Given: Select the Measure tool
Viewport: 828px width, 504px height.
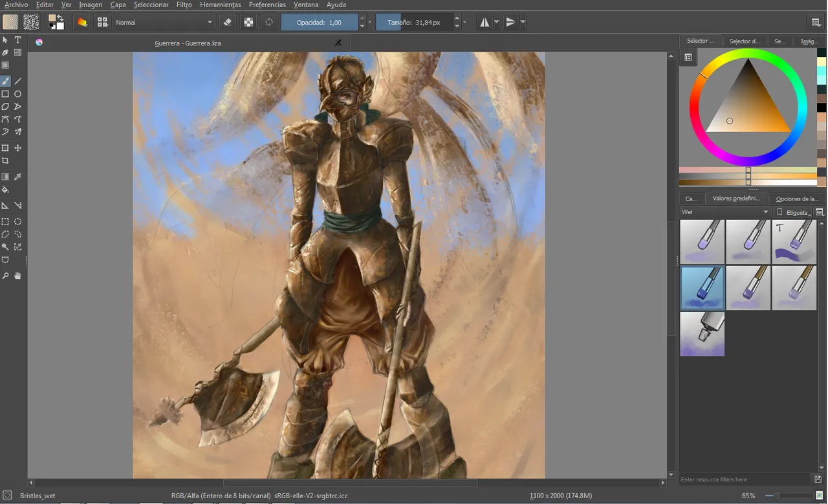Looking at the screenshot, I should click(x=18, y=206).
